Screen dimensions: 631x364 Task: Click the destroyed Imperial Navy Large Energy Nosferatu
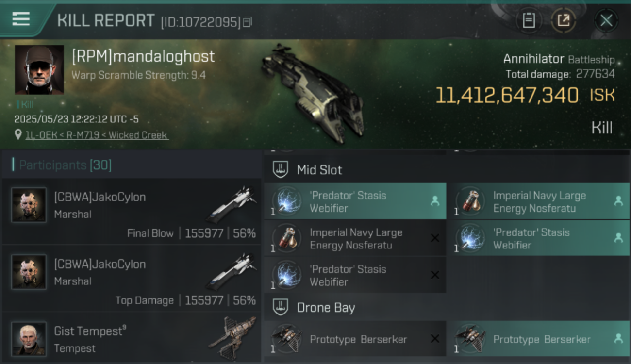pos(355,238)
